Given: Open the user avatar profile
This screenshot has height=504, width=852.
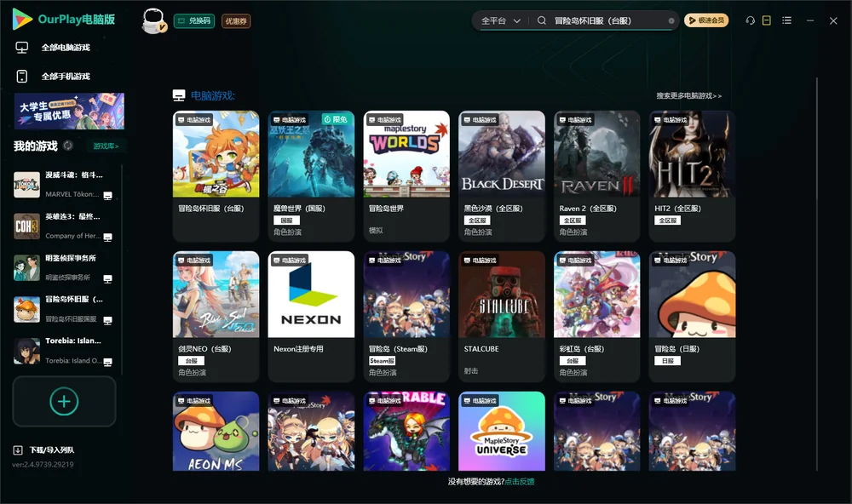Looking at the screenshot, I should point(153,20).
